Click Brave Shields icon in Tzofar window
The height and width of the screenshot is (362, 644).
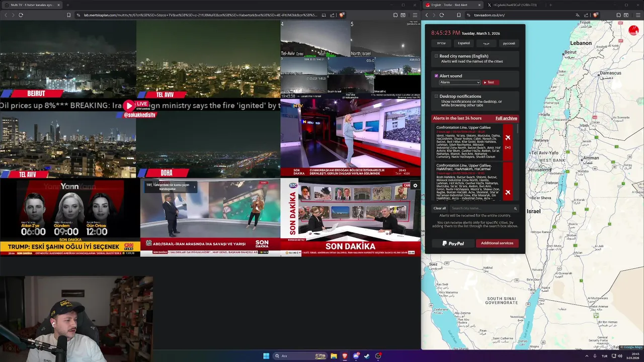click(x=596, y=15)
